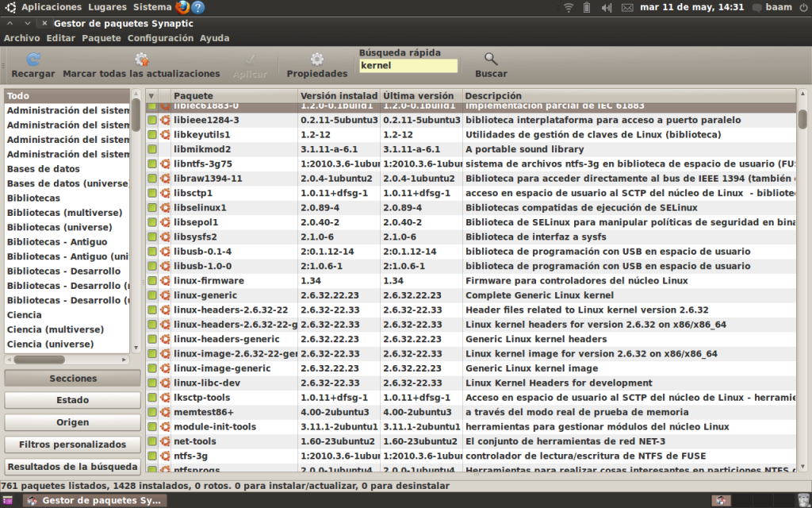Click the mail envelope indicator icon
This screenshot has width=812, height=508.
[x=627, y=8]
